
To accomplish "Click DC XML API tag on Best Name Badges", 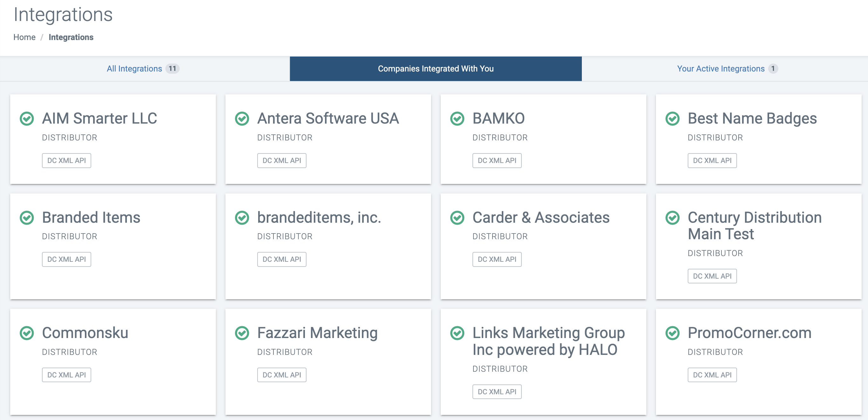I will pos(712,161).
